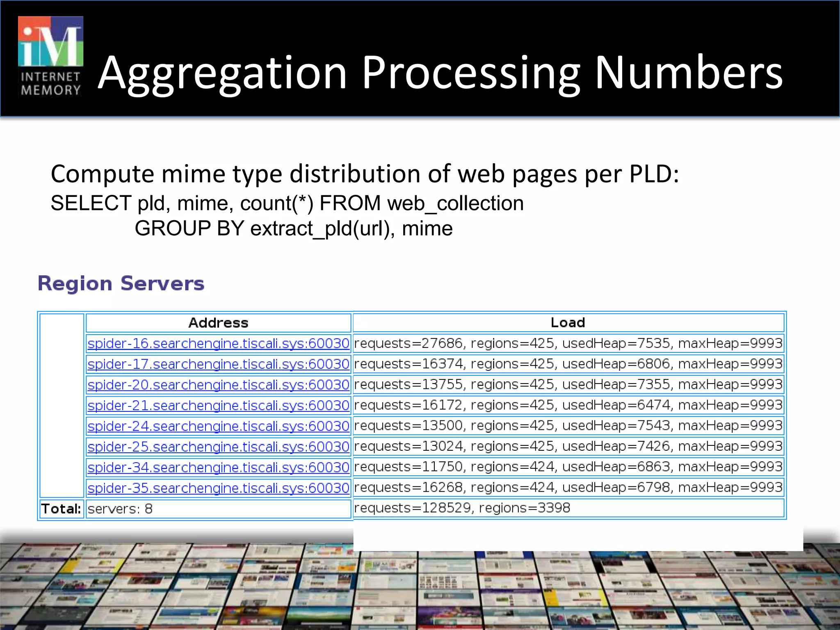Viewport: 840px width, 630px height.
Task: Select the load cell with requests=13755
Action: [568, 384]
